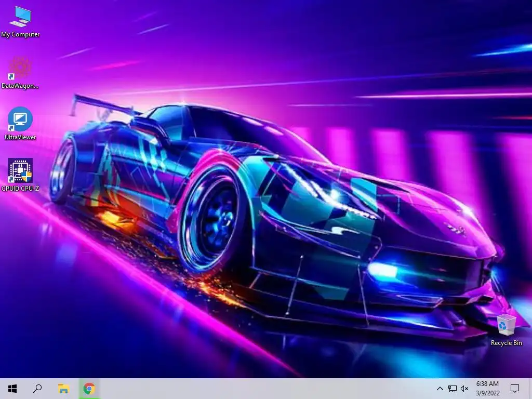Open the clock showing 6:38 AM

click(x=487, y=384)
